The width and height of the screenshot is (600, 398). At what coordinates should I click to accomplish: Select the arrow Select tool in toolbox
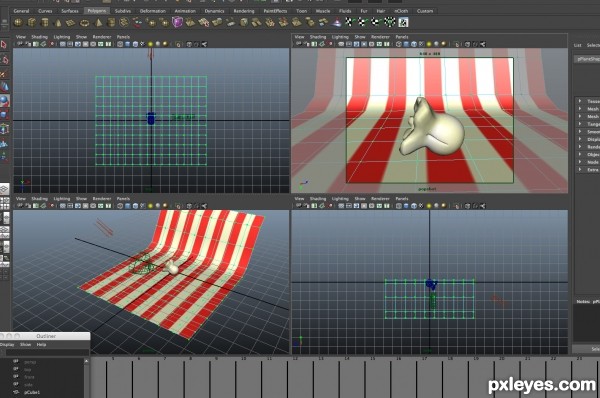tap(4, 45)
